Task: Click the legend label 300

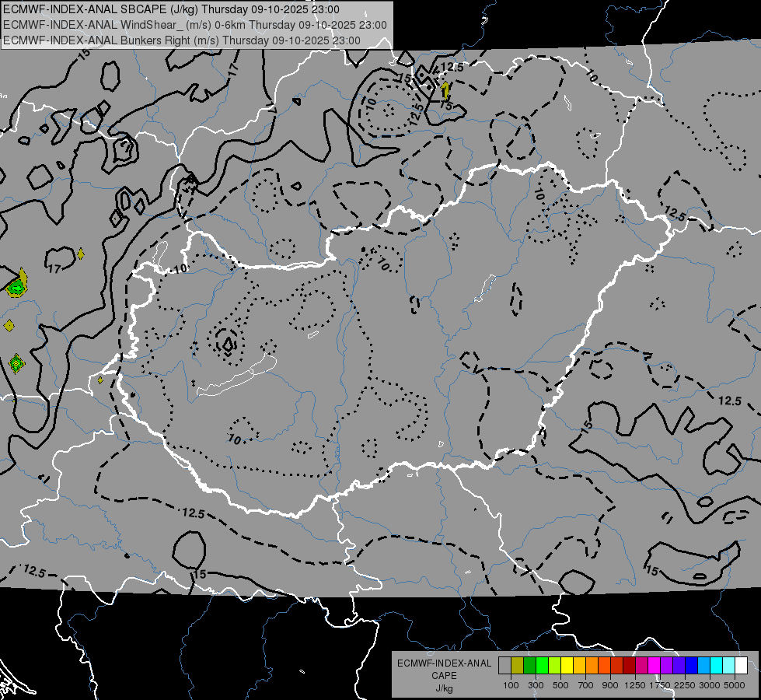Action: (x=536, y=685)
